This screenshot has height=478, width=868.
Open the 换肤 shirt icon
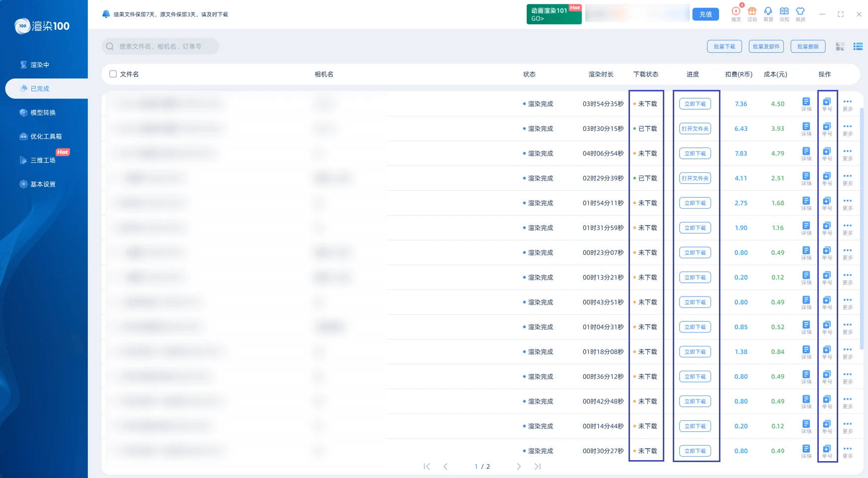pos(800,14)
